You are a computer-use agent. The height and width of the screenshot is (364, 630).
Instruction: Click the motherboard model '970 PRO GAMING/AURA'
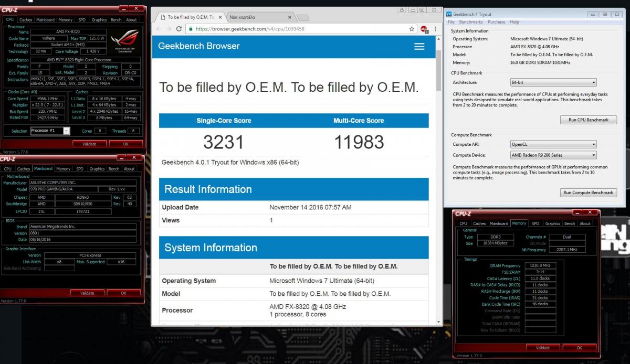(63, 189)
